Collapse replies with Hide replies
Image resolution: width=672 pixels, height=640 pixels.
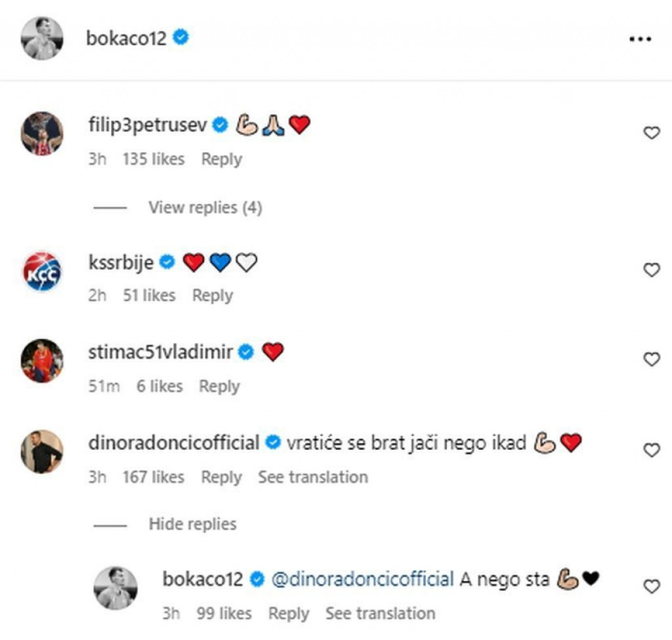pos(192,525)
